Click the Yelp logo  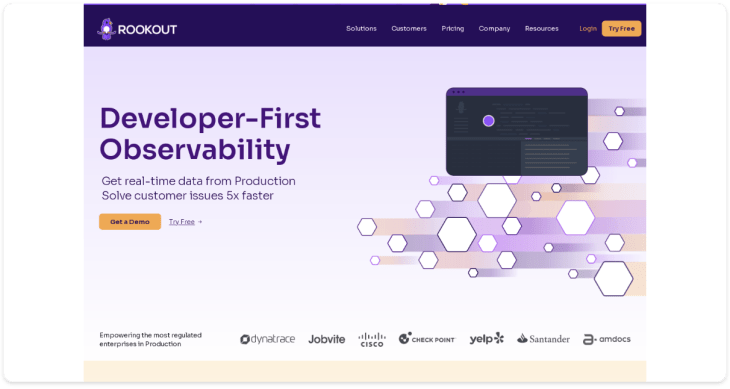tap(487, 338)
